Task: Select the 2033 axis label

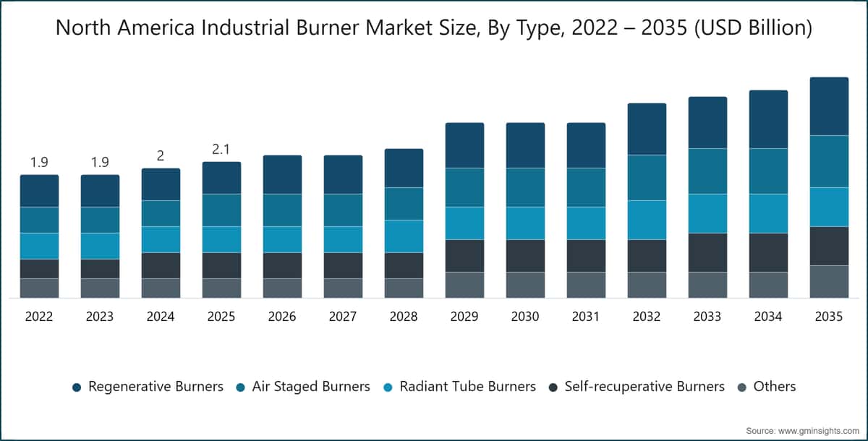Action: click(x=707, y=317)
